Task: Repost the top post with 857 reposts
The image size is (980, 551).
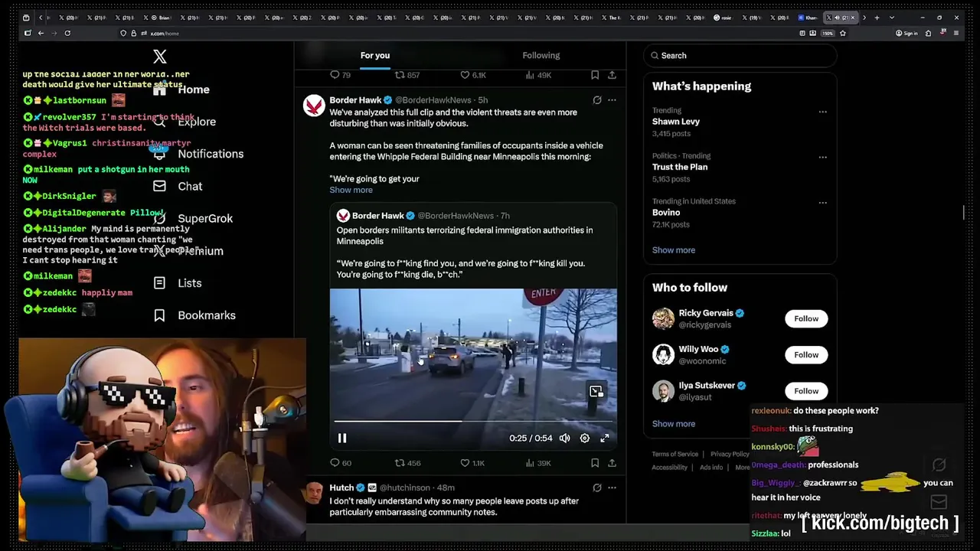Action: (x=399, y=75)
